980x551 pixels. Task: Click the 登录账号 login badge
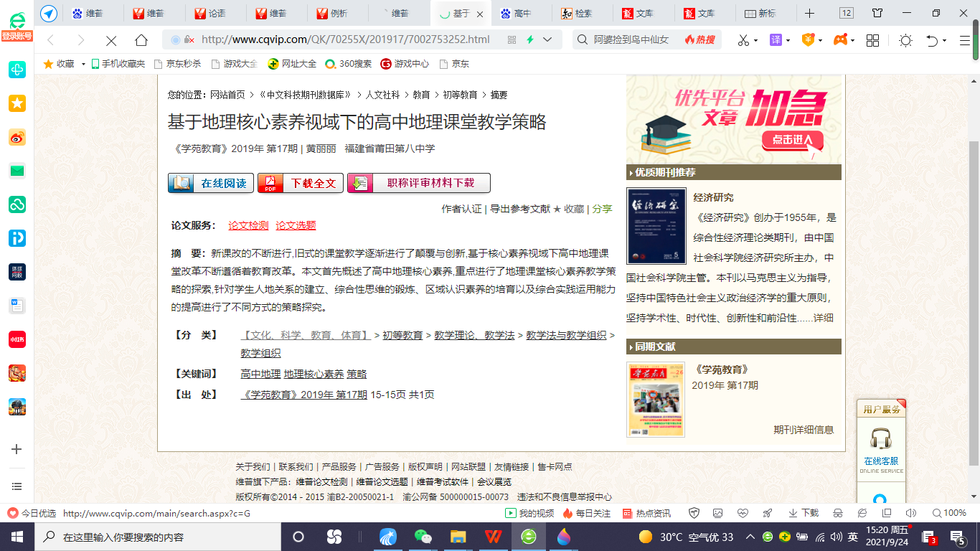click(17, 36)
